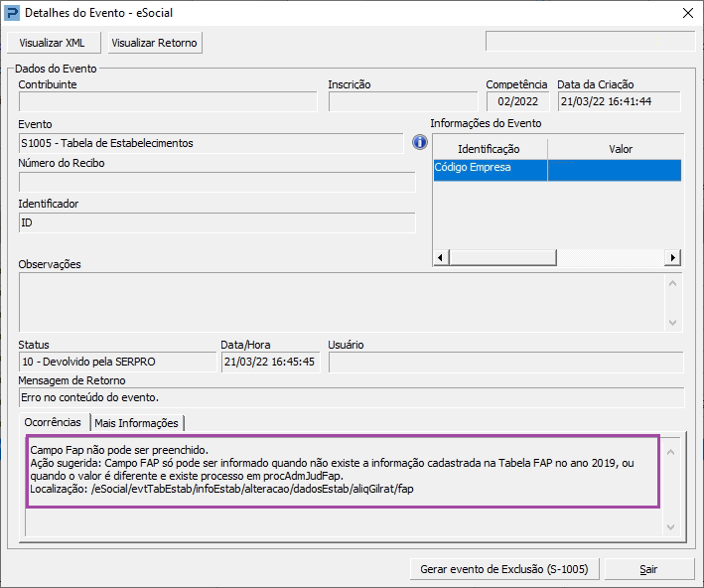Click the app icon in title bar

click(13, 13)
